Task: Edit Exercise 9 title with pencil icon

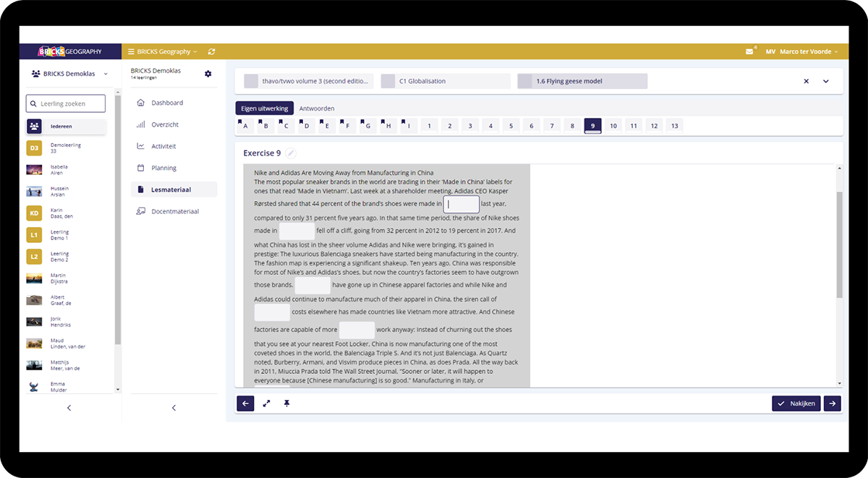Action: pos(291,153)
